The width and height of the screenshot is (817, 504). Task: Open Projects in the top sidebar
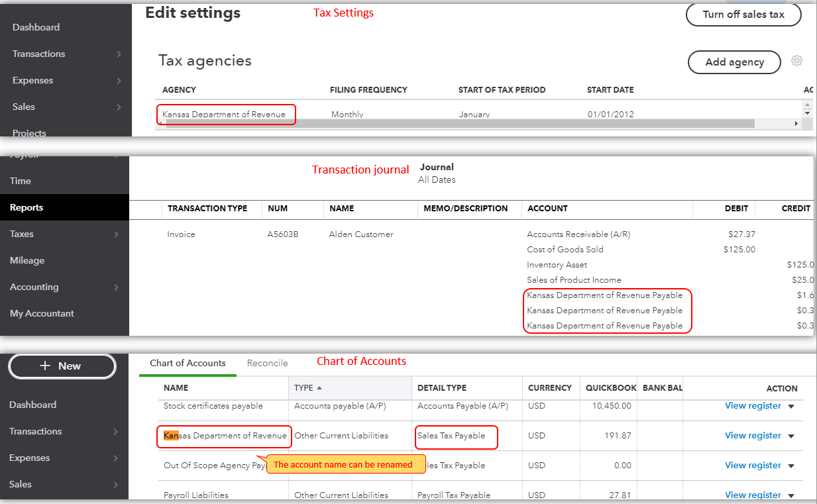pos(29,132)
